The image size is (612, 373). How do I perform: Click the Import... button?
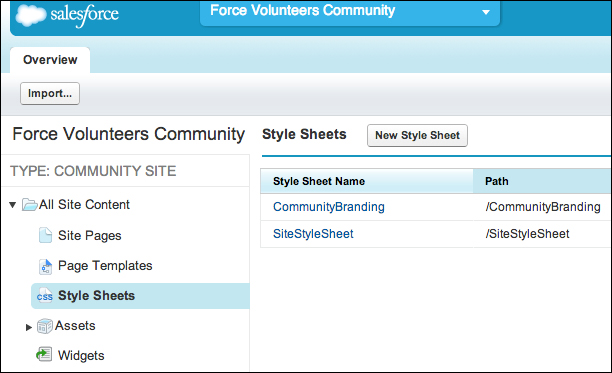50,93
